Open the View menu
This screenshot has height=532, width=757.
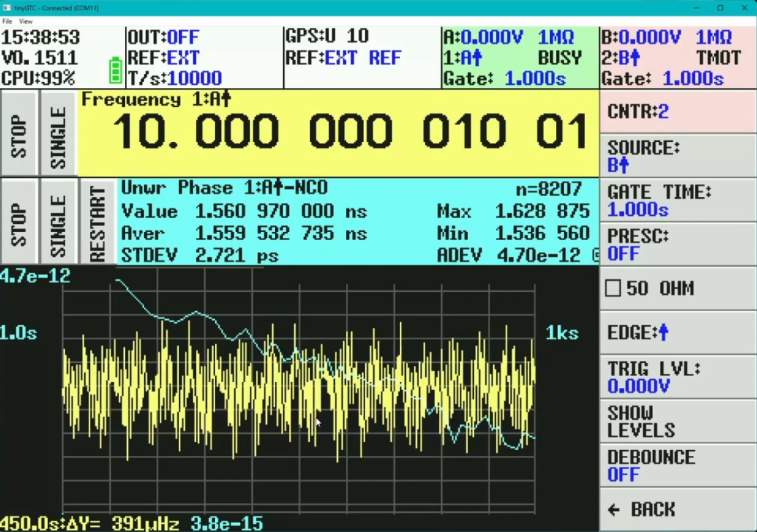[x=26, y=21]
